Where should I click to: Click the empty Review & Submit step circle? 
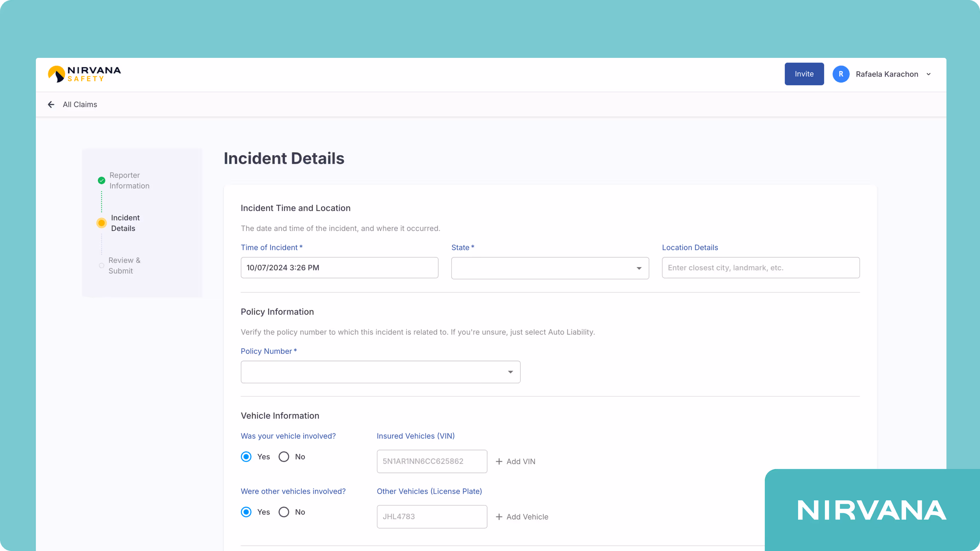[102, 266]
